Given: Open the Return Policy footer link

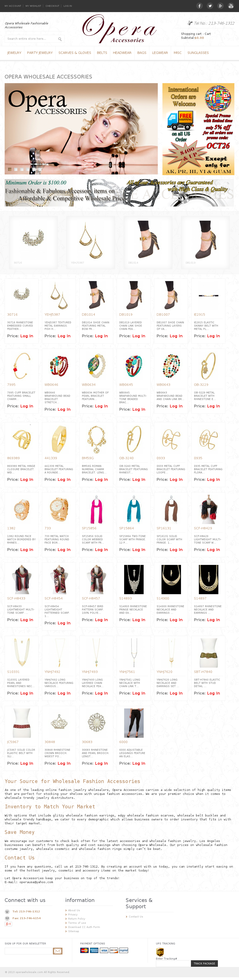Looking at the screenshot, I should (x=76, y=918).
